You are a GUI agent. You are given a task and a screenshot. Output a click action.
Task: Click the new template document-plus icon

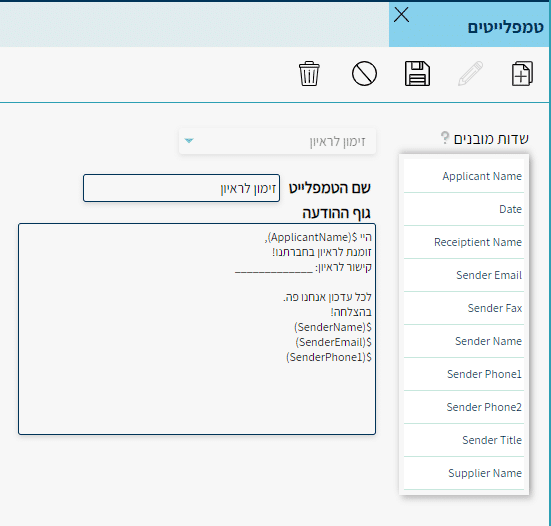522,74
